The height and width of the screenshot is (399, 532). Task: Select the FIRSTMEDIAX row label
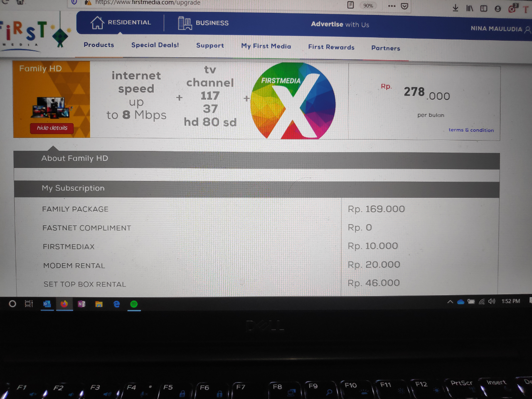69,246
